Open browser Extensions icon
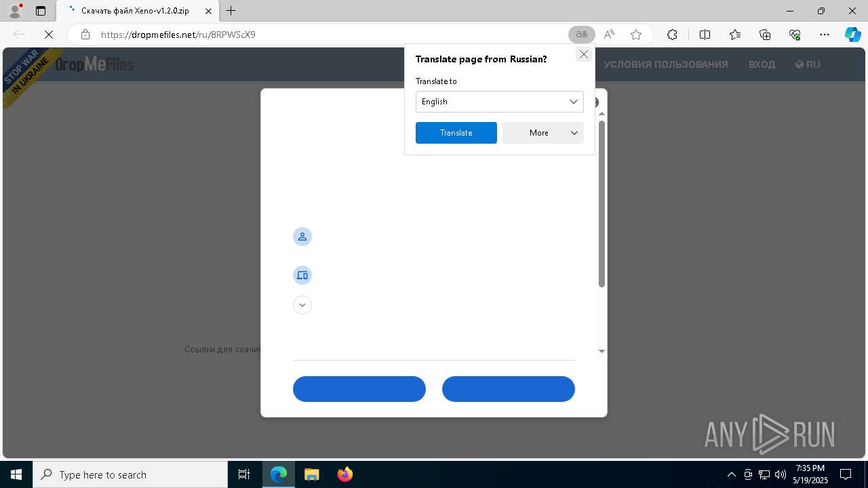Screen dimensions: 868x488 pos(672,35)
